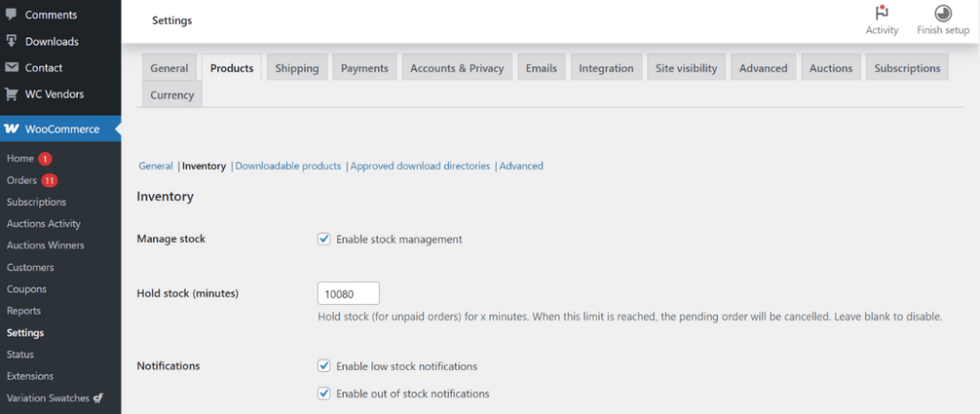The height and width of the screenshot is (414, 980).
Task: Click the Variation Swatches brush icon
Action: pyautogui.click(x=98, y=398)
